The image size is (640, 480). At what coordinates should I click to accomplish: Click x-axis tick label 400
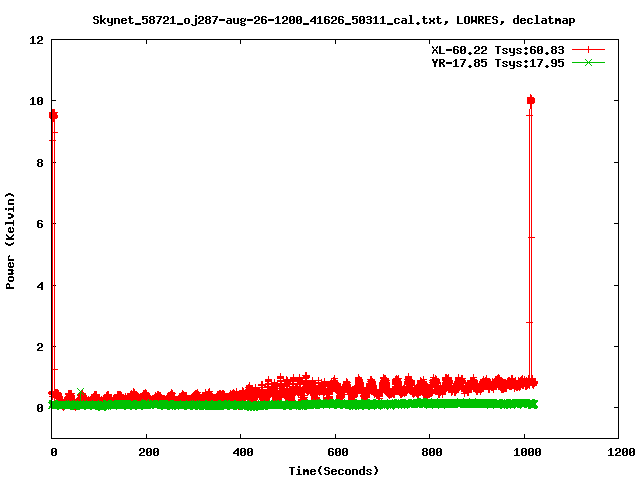click(x=243, y=452)
